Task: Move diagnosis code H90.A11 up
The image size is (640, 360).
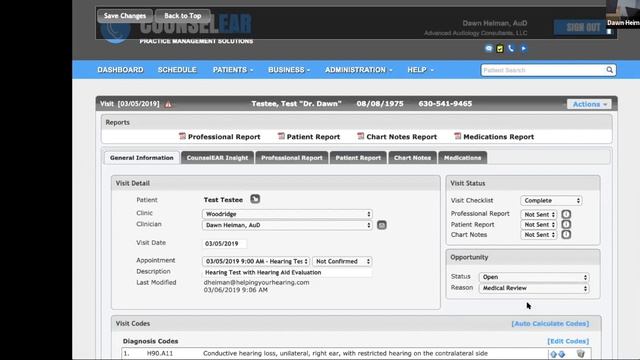Action: 553,354
